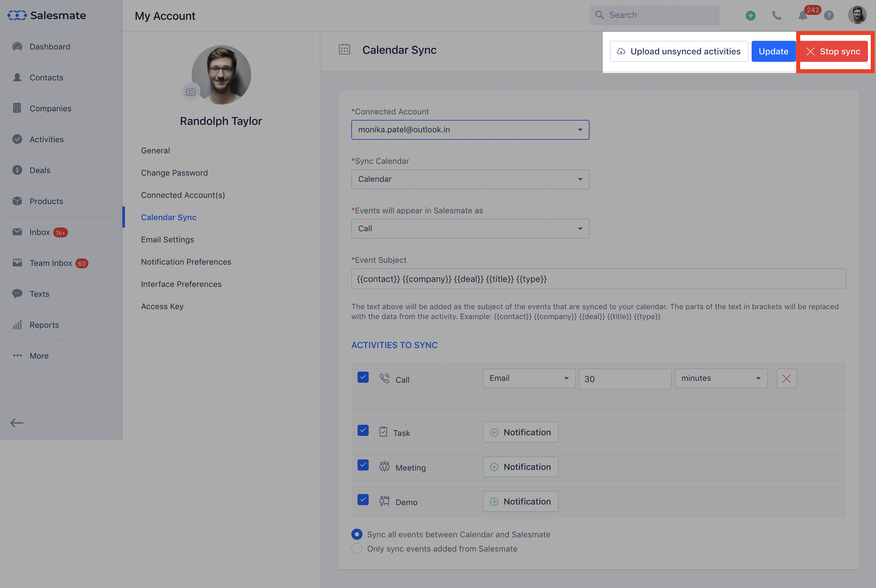Click the Call phone icon in activities
Image resolution: width=876 pixels, height=588 pixels.
click(384, 378)
